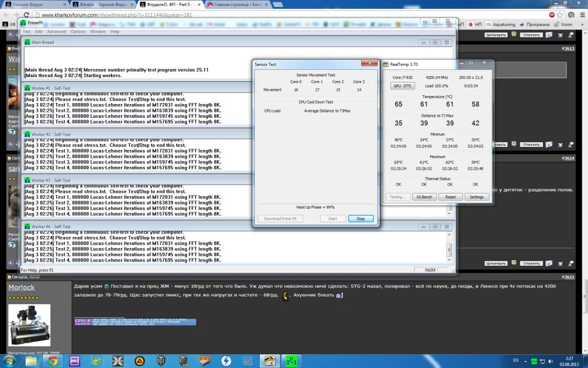The image size is (588, 368).
Task: Open Windows Explorer from the taskbar
Action: point(31,361)
